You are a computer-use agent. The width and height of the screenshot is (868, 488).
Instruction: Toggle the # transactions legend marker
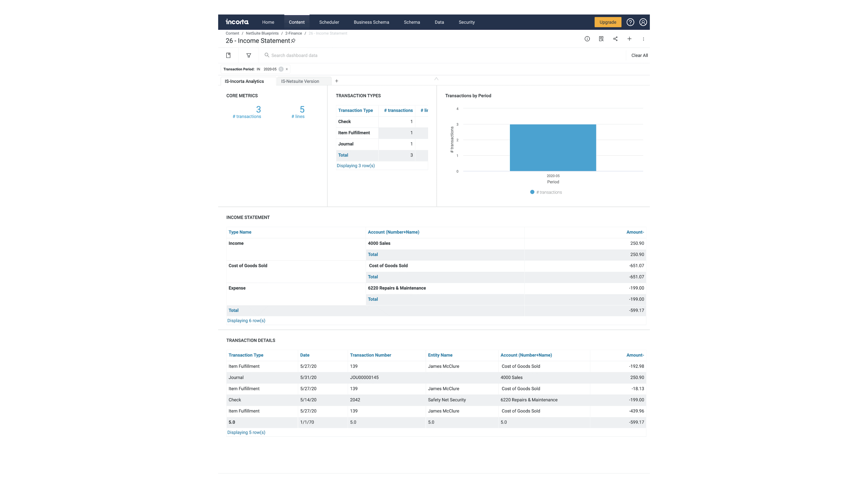click(x=532, y=192)
